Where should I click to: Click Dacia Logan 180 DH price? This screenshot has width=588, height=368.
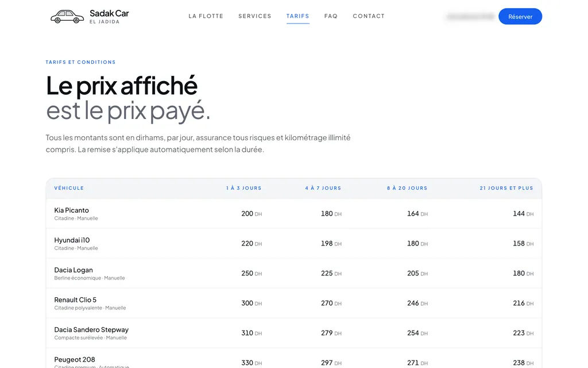[x=523, y=273]
